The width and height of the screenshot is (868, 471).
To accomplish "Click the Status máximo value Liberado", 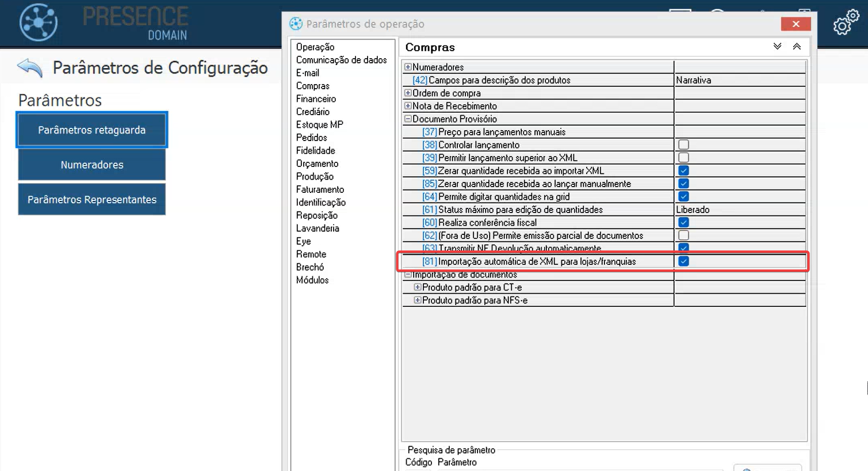I will [693, 210].
